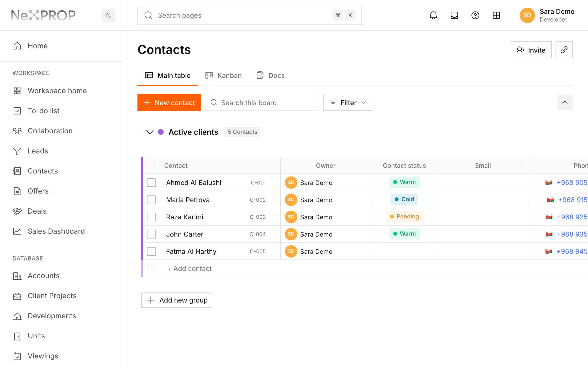Screen dimensions: 588x368
Task: Open the apps grid icon in header
Action: click(x=496, y=15)
